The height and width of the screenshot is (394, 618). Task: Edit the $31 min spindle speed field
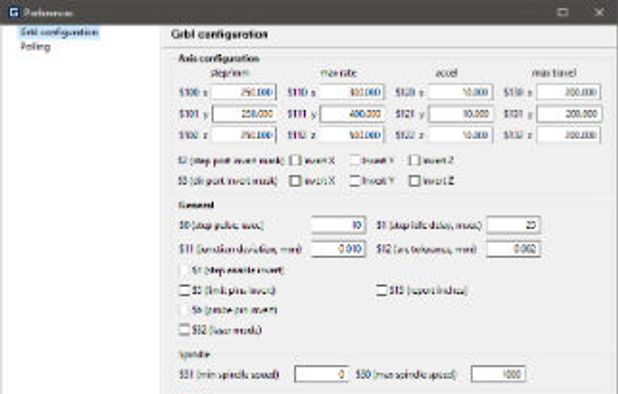(321, 374)
